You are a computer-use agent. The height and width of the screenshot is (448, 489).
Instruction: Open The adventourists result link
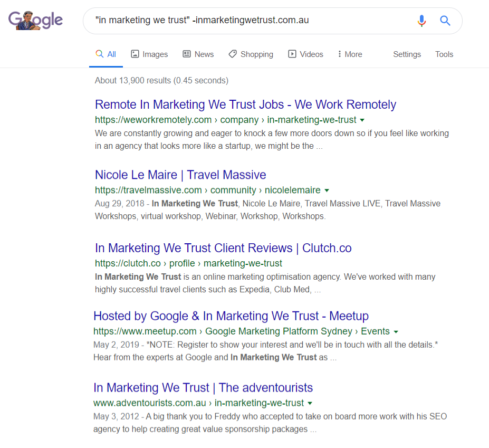[203, 388]
